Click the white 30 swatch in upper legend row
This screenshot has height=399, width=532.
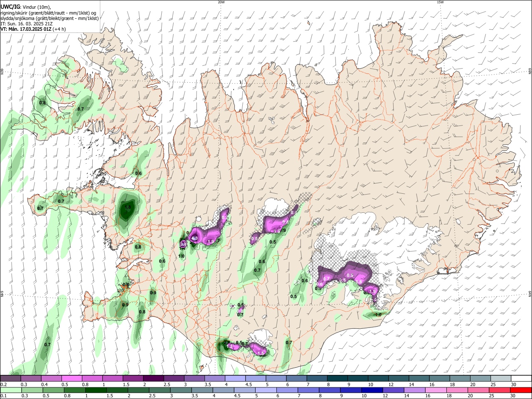[x=521, y=378]
